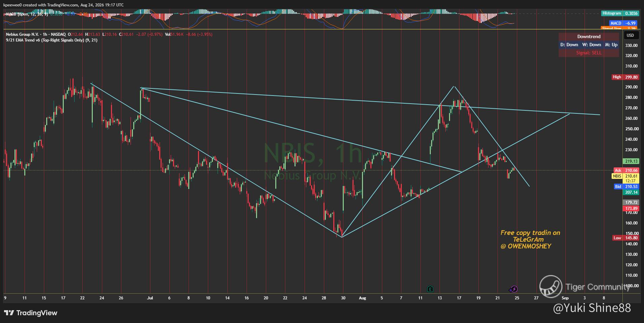Click the 100.00 price axis tick
The width and height of the screenshot is (644, 323).
coord(632,286)
